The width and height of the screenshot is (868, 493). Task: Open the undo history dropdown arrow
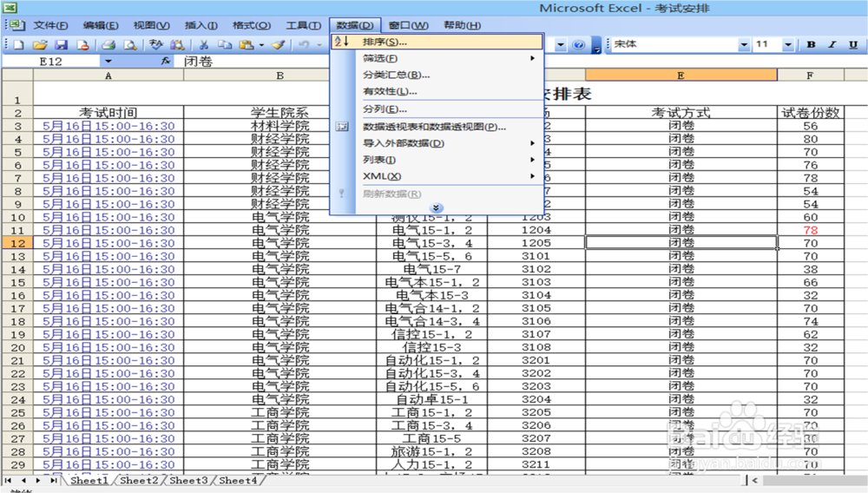point(319,45)
